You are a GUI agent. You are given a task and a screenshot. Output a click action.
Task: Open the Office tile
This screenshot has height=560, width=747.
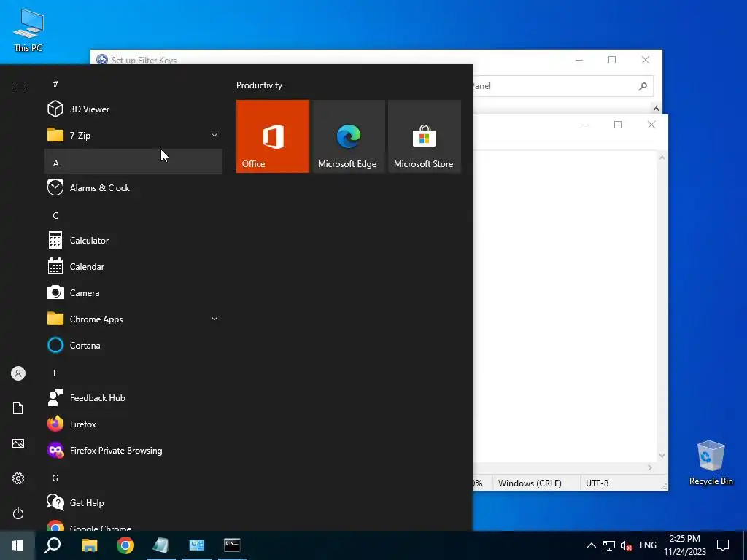click(273, 136)
